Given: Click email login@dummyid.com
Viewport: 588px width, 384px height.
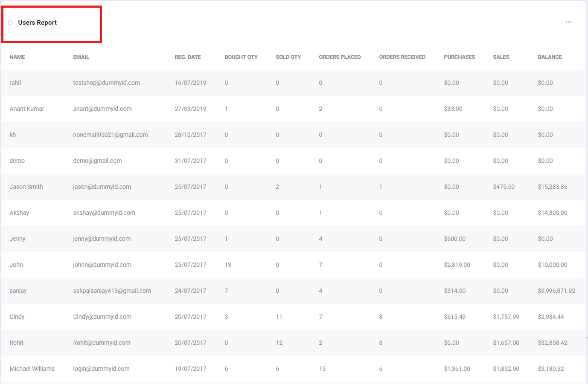Looking at the screenshot, I should [101, 369].
